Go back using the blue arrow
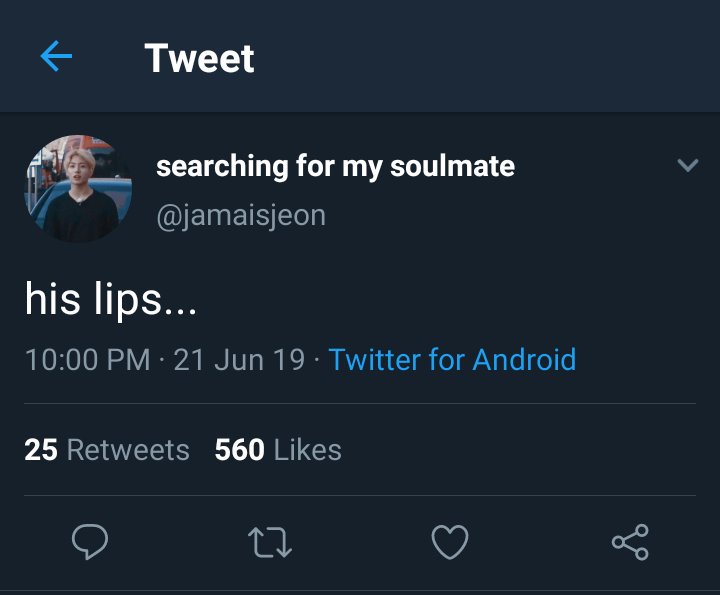720x595 pixels. coord(56,56)
